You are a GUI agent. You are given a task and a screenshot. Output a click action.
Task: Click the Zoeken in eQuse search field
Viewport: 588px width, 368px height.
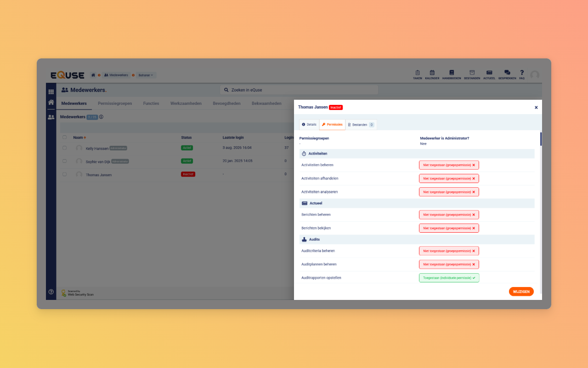pos(299,90)
